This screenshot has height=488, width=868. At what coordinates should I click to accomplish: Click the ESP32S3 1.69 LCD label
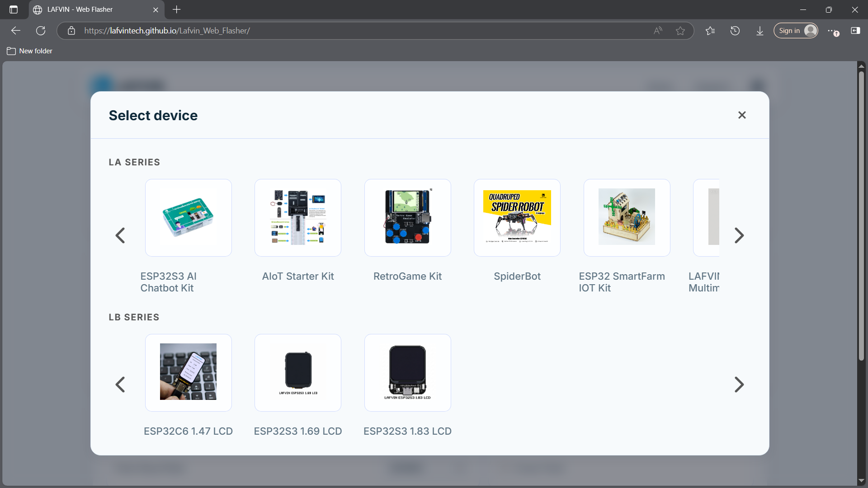click(x=298, y=431)
